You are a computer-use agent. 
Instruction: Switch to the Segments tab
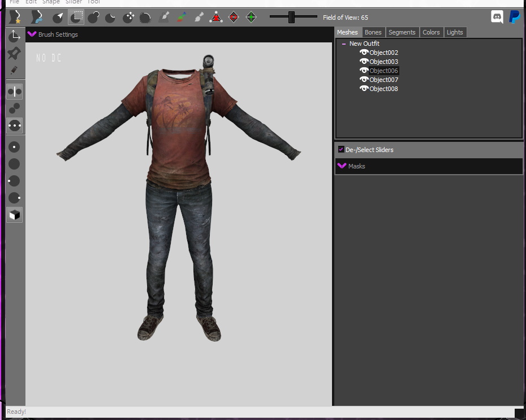point(402,32)
